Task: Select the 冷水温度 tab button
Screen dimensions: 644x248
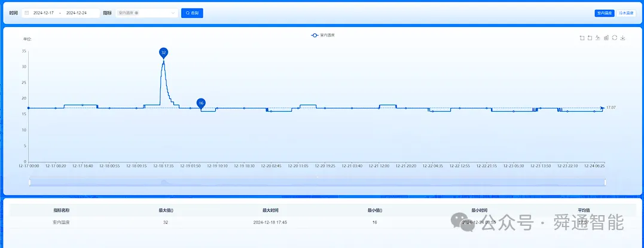Action: [x=626, y=13]
